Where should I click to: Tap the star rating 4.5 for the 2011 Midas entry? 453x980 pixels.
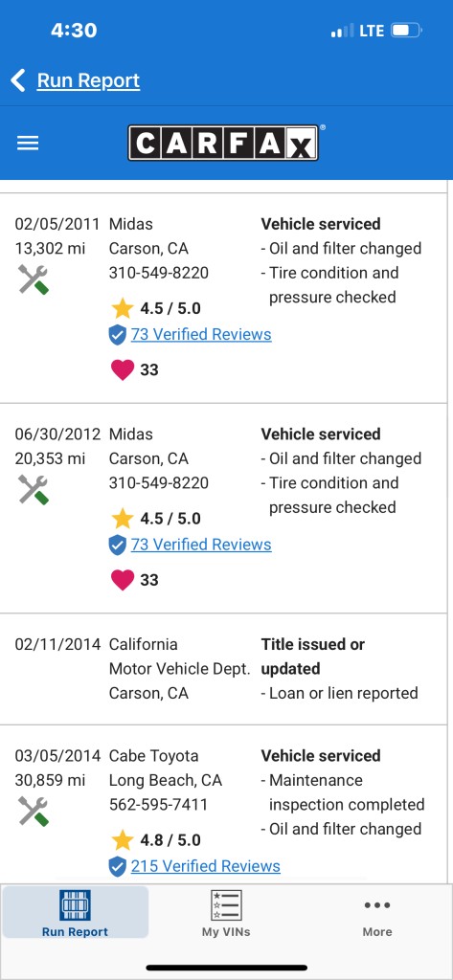(x=156, y=308)
